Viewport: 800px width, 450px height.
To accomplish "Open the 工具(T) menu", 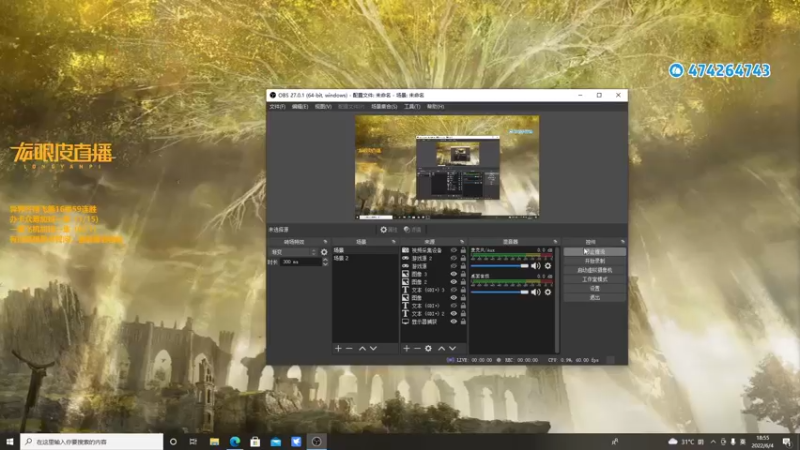I will pyautogui.click(x=412, y=107).
